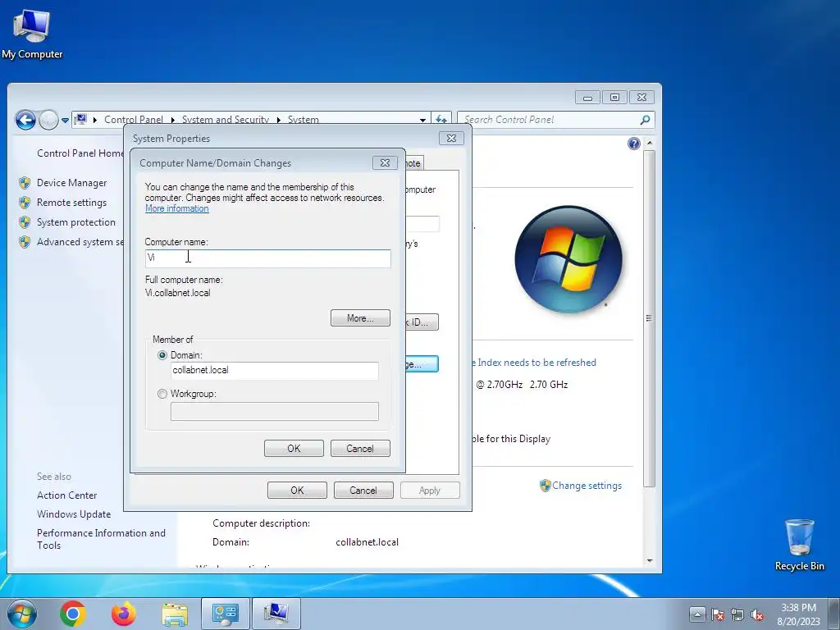The height and width of the screenshot is (630, 840).
Task: Open Remote settings link
Action: click(72, 203)
